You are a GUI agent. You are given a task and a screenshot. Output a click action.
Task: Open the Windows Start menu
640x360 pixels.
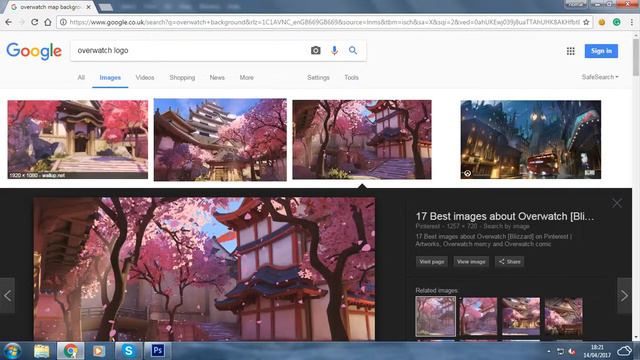click(x=13, y=351)
